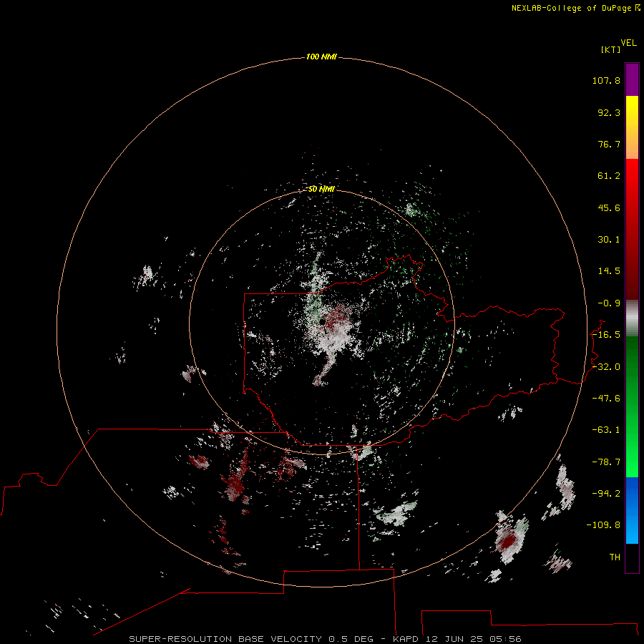Click the -109.8 velocity scale value
Image resolution: width=644 pixels, height=644 pixels.
click(603, 525)
